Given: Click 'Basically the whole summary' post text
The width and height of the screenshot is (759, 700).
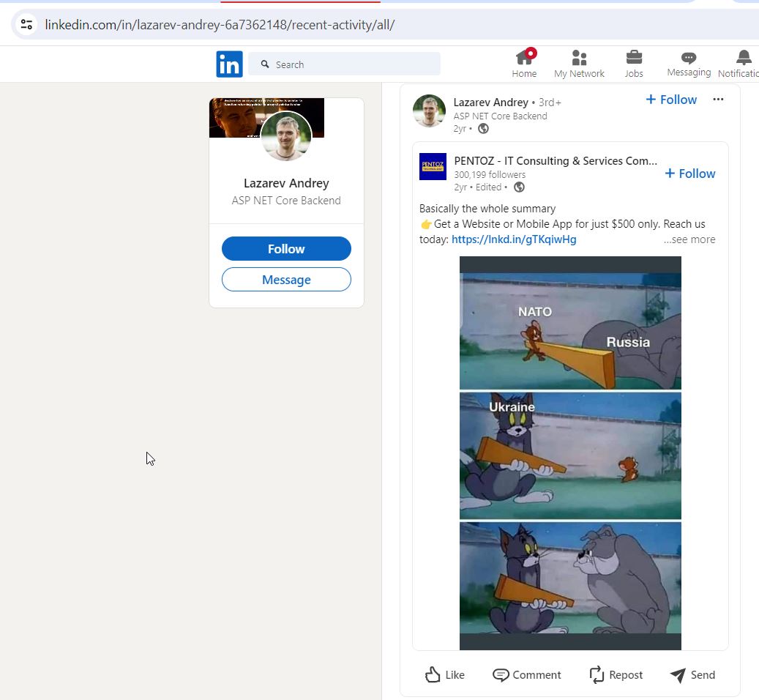Looking at the screenshot, I should click(x=487, y=209).
